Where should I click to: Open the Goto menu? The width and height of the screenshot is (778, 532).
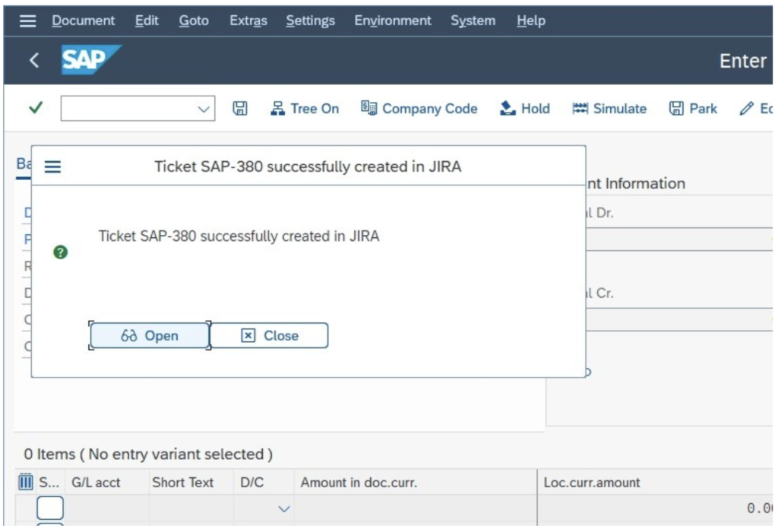click(x=194, y=21)
